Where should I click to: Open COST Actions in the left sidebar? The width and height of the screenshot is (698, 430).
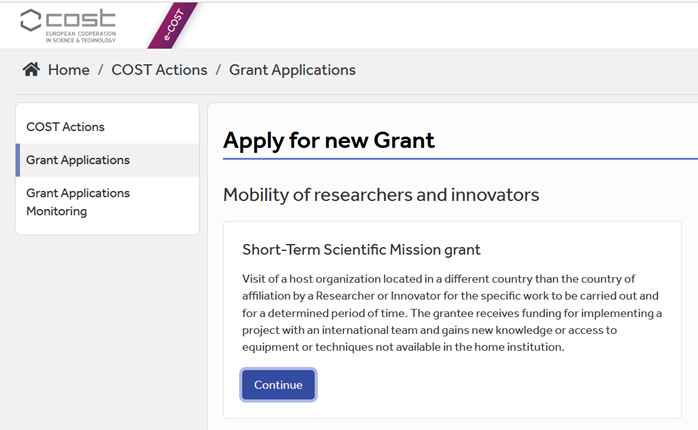tap(65, 127)
